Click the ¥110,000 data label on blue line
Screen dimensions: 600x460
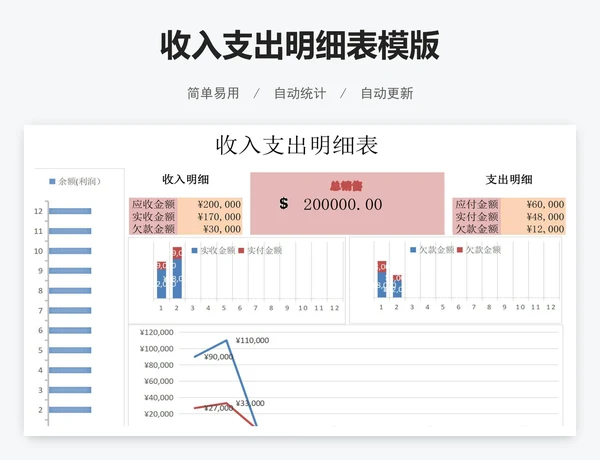(252, 341)
